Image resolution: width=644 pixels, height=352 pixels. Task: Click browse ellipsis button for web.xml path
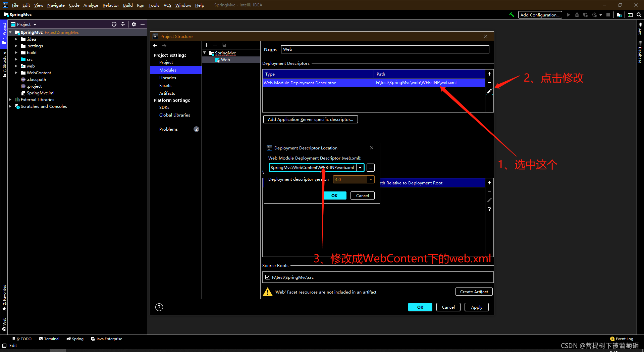(371, 168)
